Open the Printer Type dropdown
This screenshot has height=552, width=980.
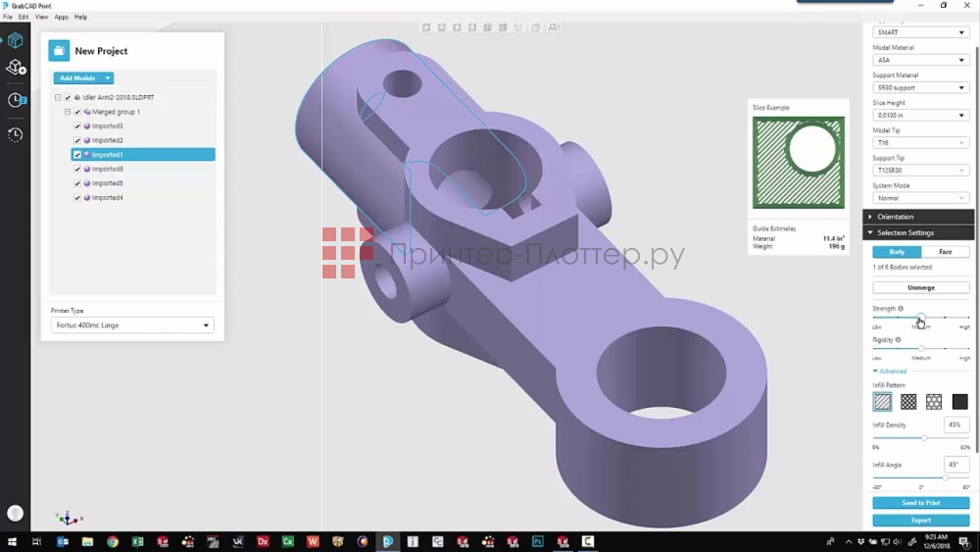(132, 326)
